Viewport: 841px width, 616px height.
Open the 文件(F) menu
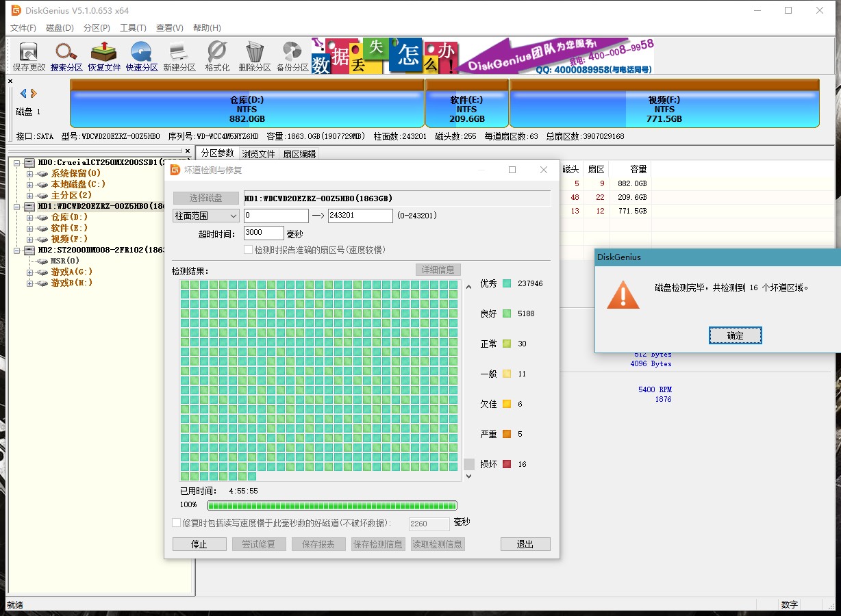pos(23,28)
